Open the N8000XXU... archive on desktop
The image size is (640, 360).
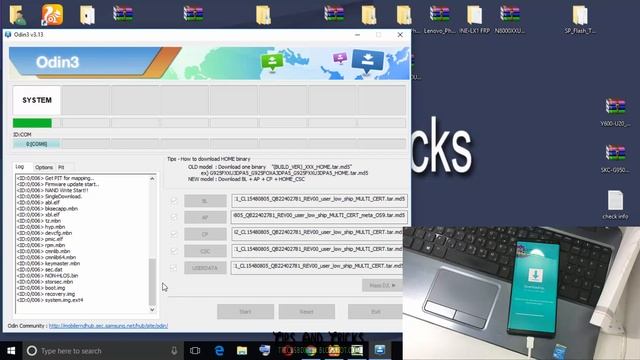click(510, 18)
